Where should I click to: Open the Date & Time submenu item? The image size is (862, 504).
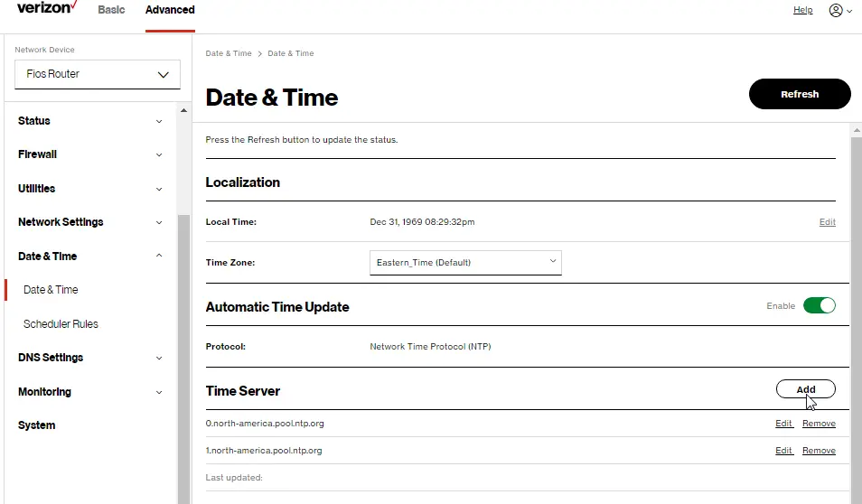pyautogui.click(x=51, y=290)
